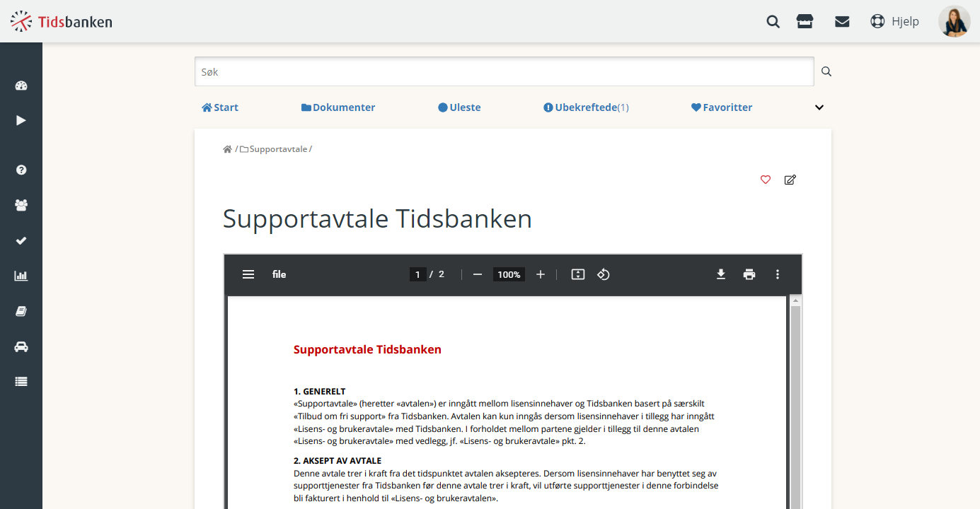This screenshot has width=980, height=509.
Task: Toggle favorite heart for this document
Action: click(765, 180)
